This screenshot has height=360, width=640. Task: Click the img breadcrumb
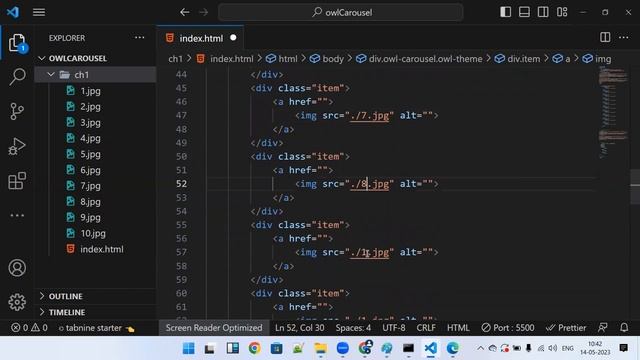pos(597,59)
